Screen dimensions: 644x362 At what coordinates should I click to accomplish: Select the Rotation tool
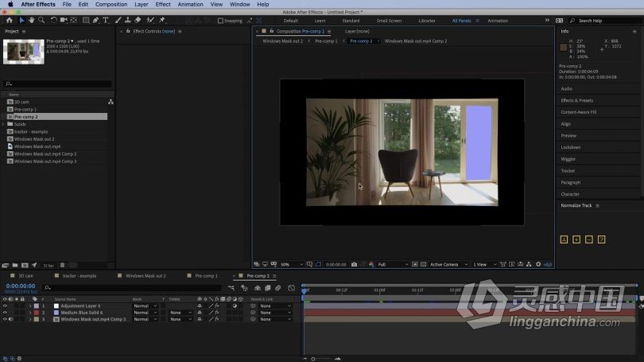pyautogui.click(x=54, y=20)
